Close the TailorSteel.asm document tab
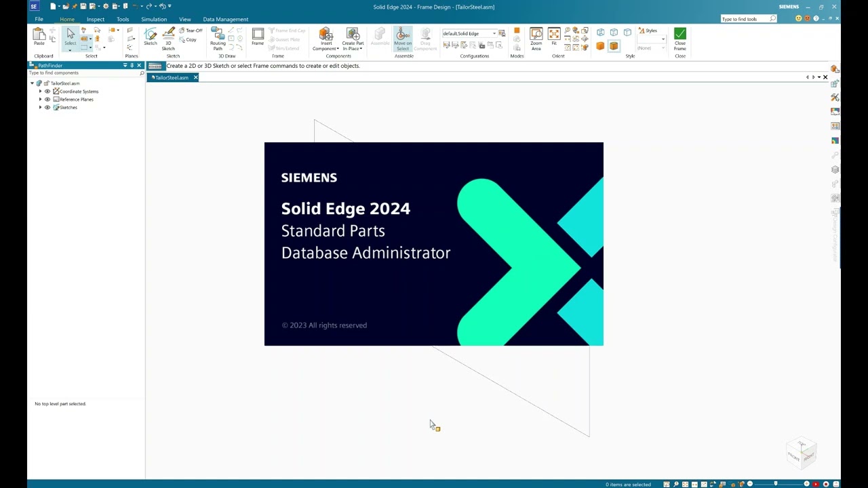The width and height of the screenshot is (868, 488). (x=195, y=77)
